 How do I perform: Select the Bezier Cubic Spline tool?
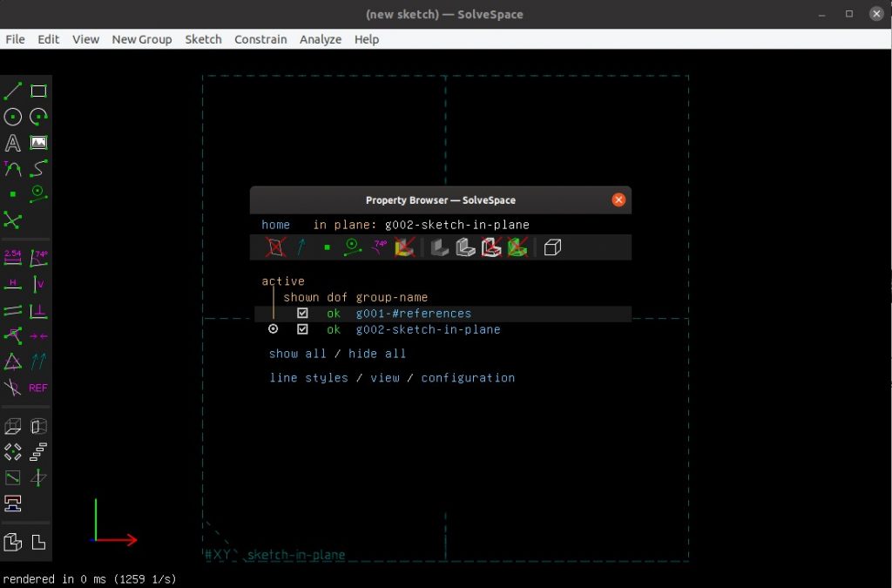pyautogui.click(x=37, y=168)
